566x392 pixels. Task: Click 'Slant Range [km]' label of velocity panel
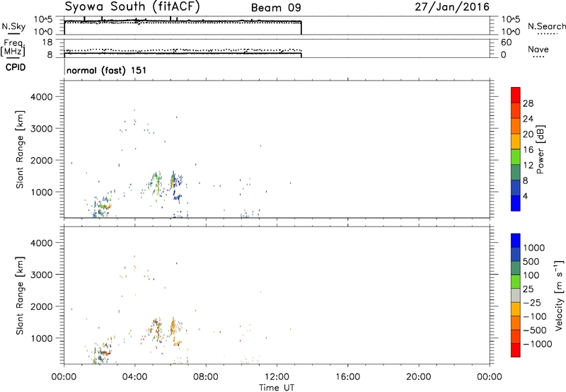click(x=20, y=296)
